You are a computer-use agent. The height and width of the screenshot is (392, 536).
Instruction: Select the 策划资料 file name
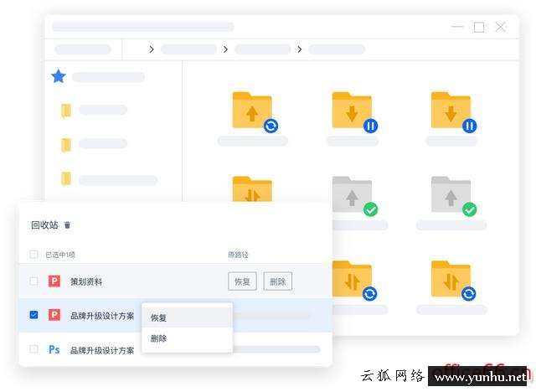(86, 281)
